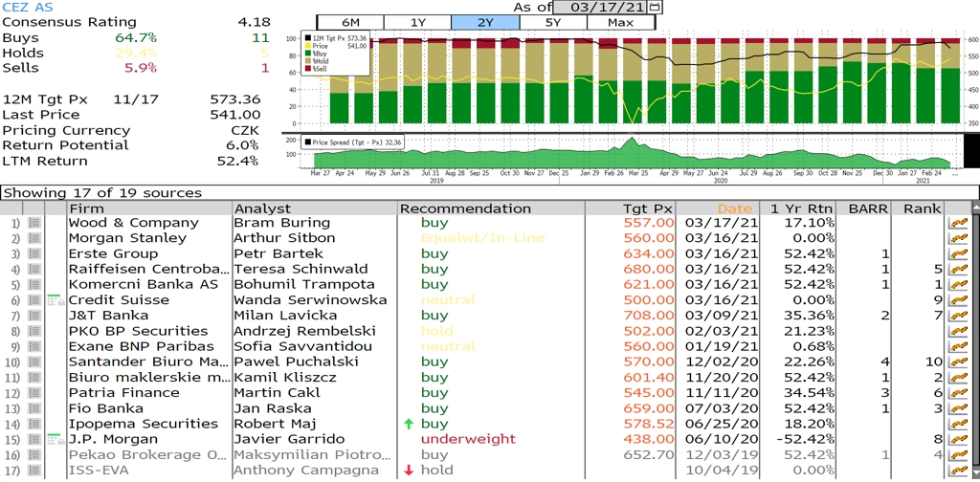Open chart icon for Credit Suisse row

pyautogui.click(x=957, y=300)
